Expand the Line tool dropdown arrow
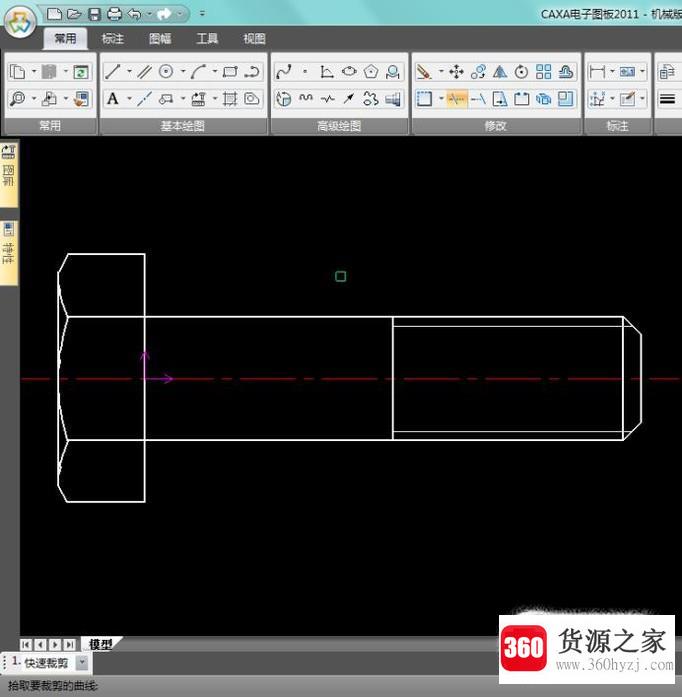Screen dimensions: 682x697 point(129,71)
